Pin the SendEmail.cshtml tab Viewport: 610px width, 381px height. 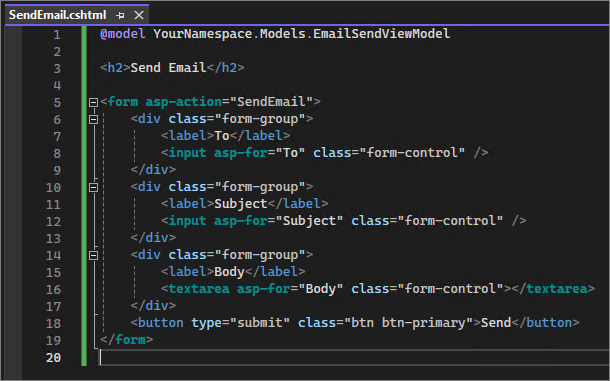pyautogui.click(x=120, y=15)
